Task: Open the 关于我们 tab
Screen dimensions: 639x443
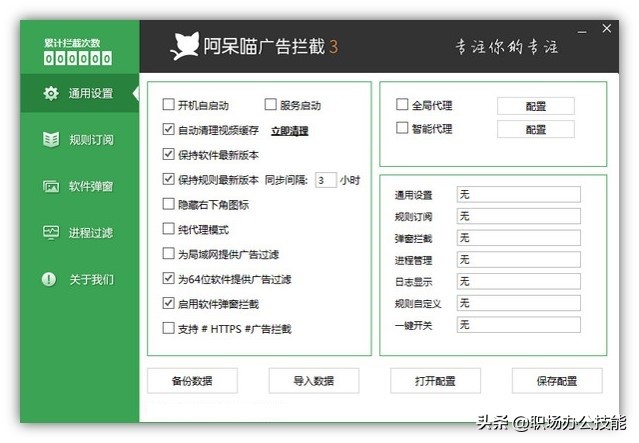Action: click(80, 279)
